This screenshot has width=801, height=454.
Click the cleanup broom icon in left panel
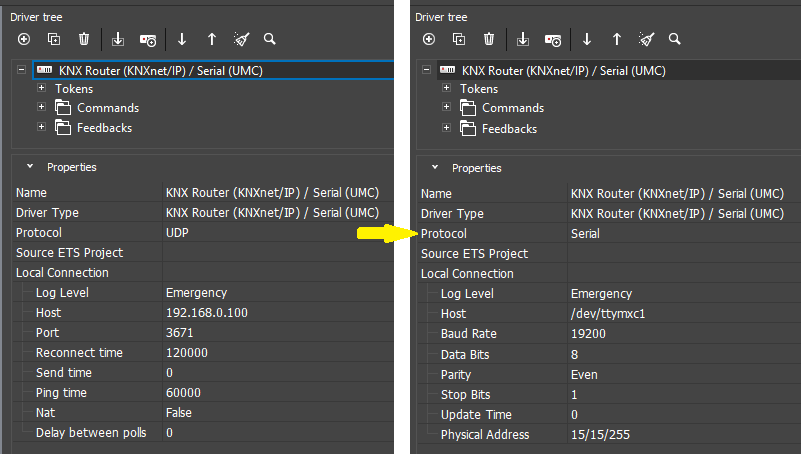[x=241, y=39]
